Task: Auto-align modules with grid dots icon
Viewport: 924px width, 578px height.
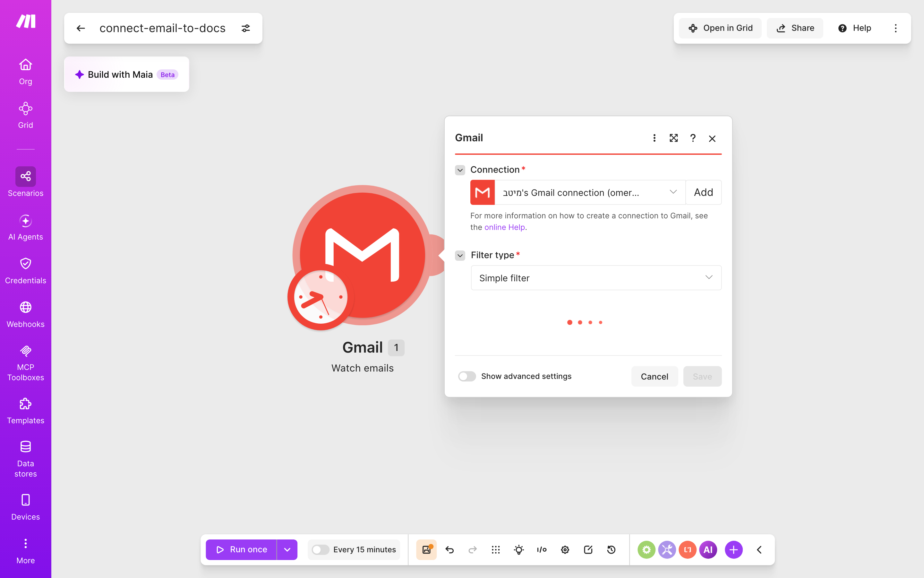Action: 496,550
